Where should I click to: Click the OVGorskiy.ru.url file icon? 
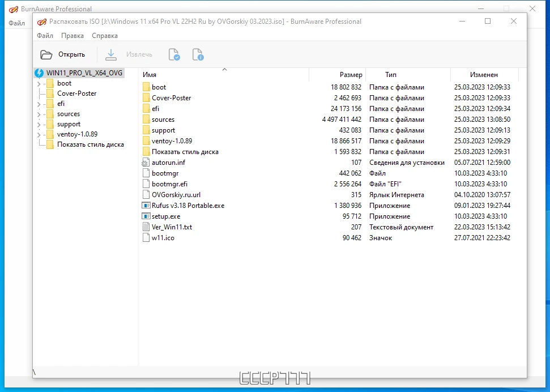pyautogui.click(x=146, y=195)
